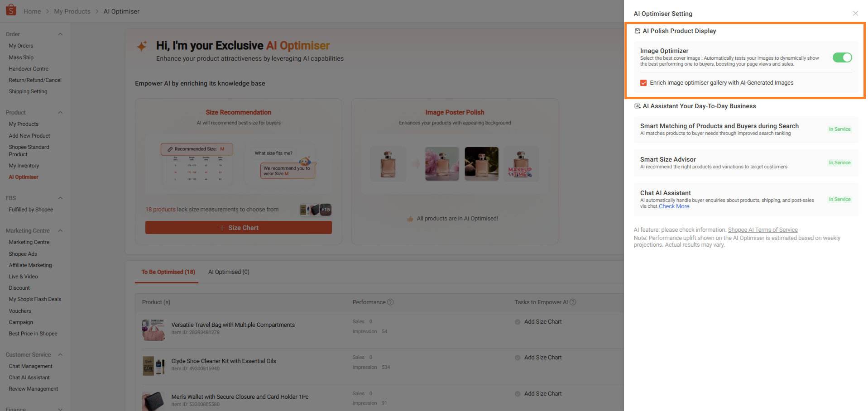The height and width of the screenshot is (411, 868).
Task: Collapse the FBS sidebar section
Action: [x=60, y=198]
